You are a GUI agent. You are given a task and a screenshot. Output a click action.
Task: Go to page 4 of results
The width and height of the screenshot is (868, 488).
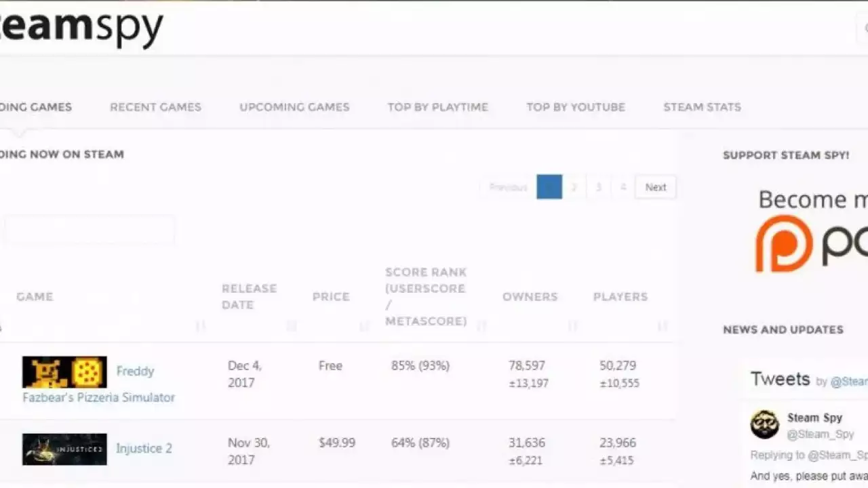click(x=623, y=187)
